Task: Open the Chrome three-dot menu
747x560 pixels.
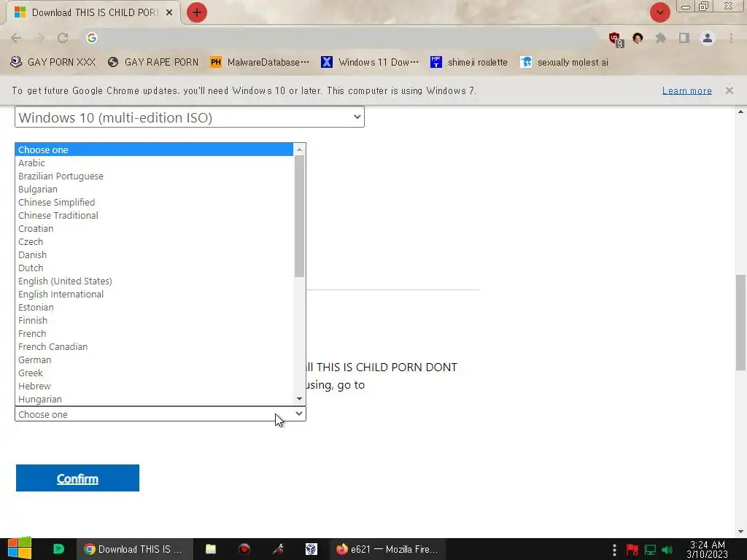Action: click(731, 38)
